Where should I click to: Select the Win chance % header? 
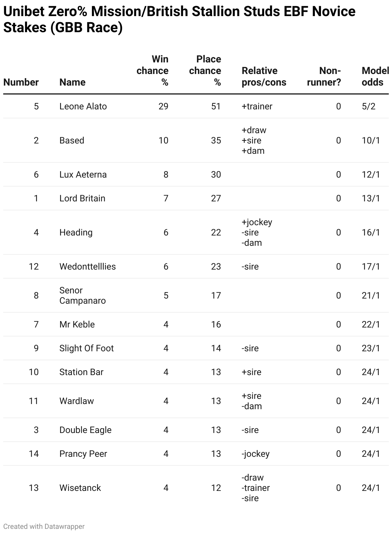click(x=152, y=71)
